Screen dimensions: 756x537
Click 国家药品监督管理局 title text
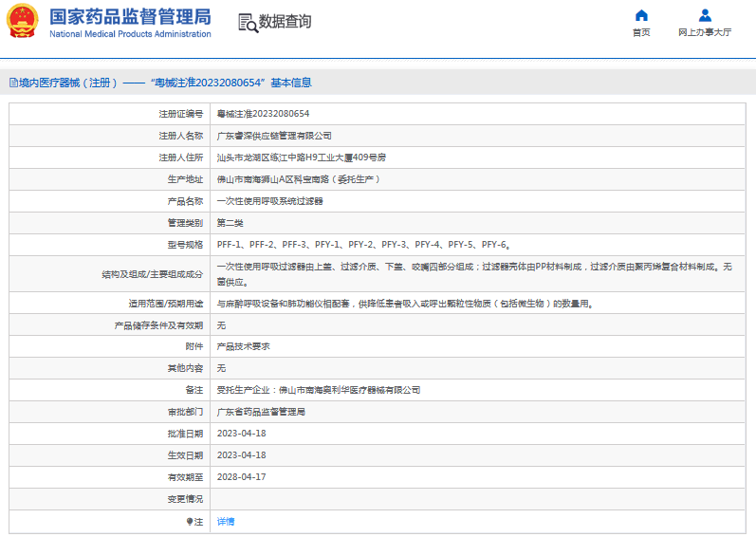[x=130, y=17]
